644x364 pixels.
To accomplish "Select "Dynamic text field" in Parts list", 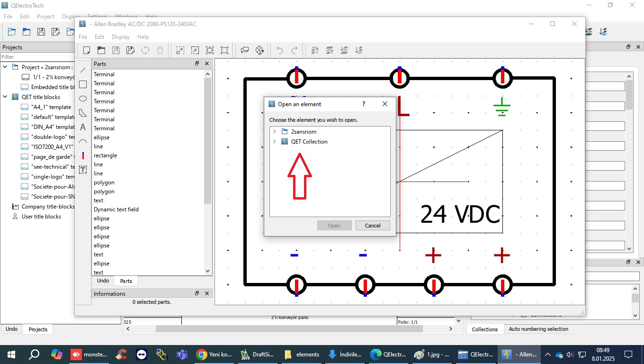I will click(116, 209).
